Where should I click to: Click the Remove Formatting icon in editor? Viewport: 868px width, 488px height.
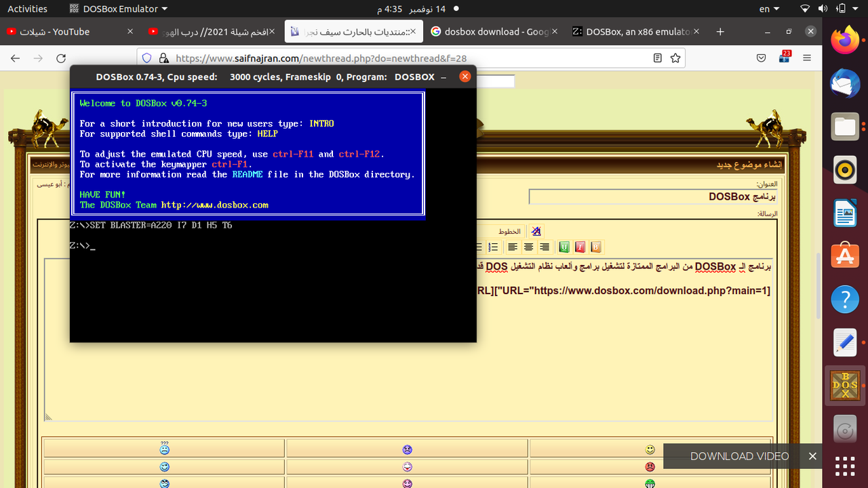pyautogui.click(x=536, y=231)
